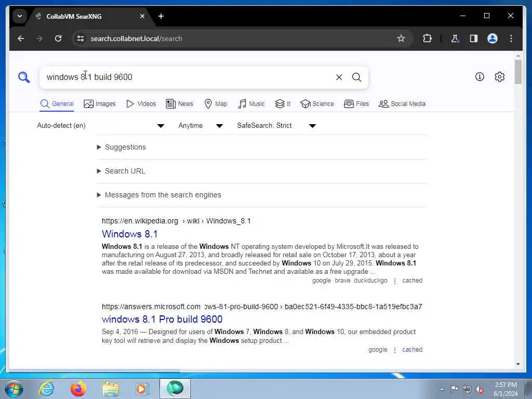Switch to the Images category
This screenshot has height=399, width=532.
coord(100,104)
